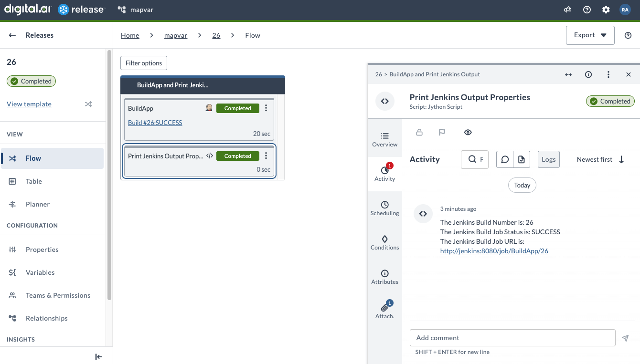Click mapvar breadcrumb link
The image size is (640, 364).
[176, 35]
